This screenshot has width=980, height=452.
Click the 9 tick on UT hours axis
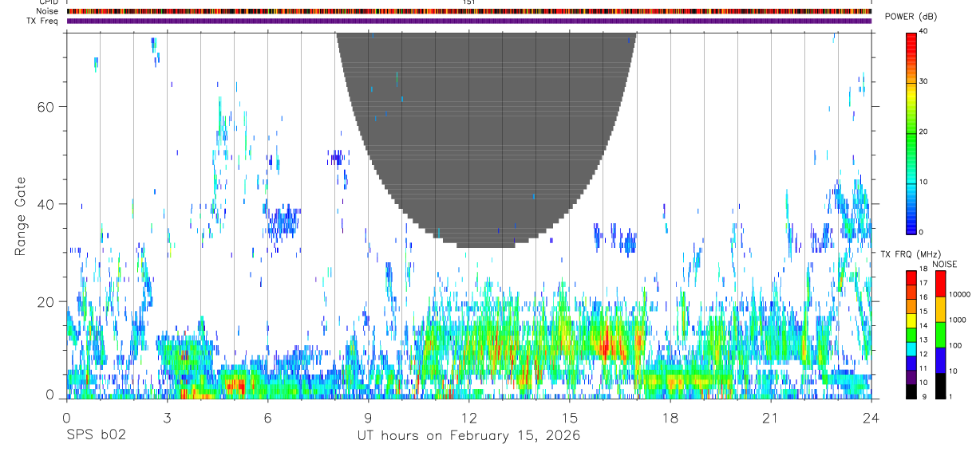tap(368, 417)
